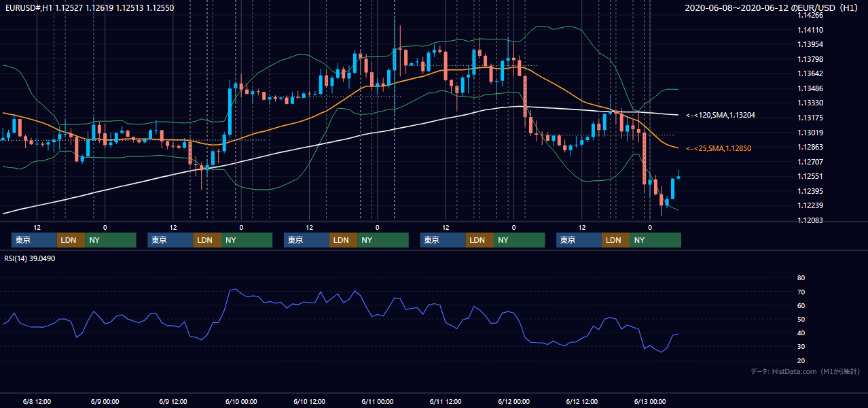868x408 pixels.
Task: Click price axis value 1.13330
Action: coord(810,103)
